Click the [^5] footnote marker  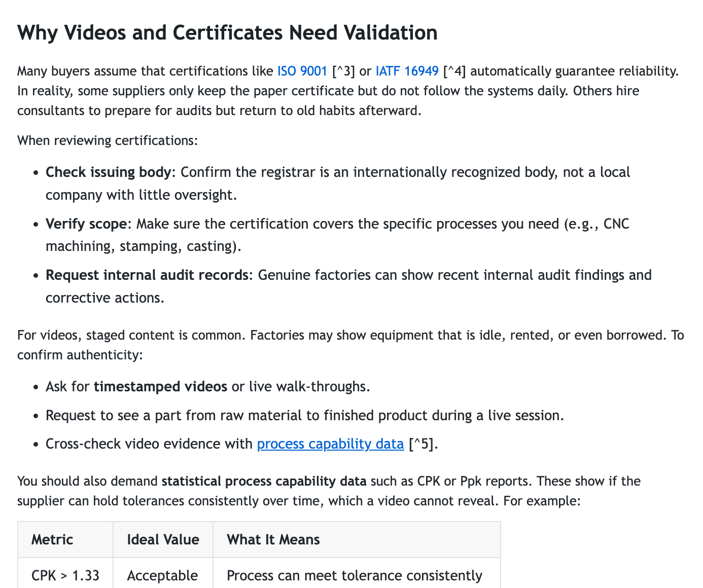click(x=423, y=444)
